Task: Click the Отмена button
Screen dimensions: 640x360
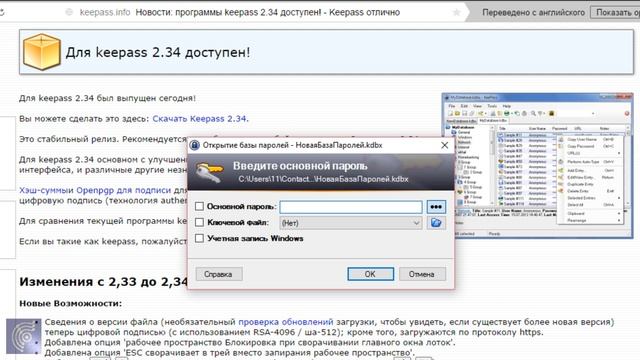Action: coord(422,274)
